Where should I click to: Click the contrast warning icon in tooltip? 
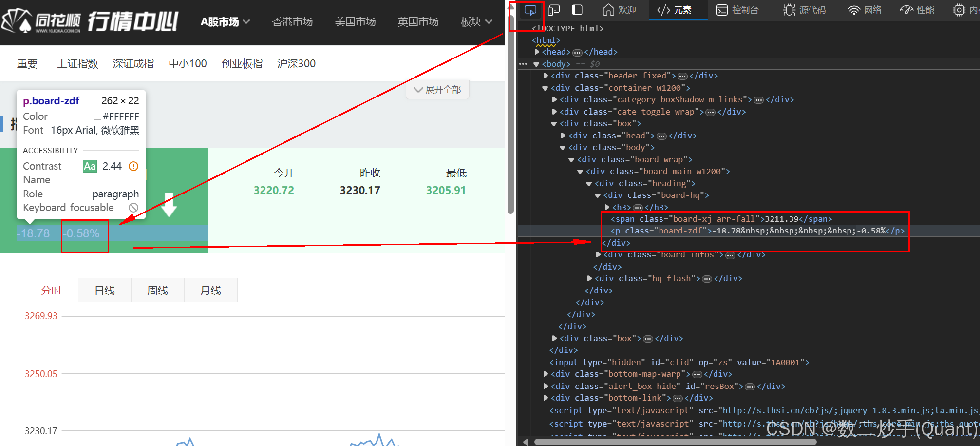(133, 166)
